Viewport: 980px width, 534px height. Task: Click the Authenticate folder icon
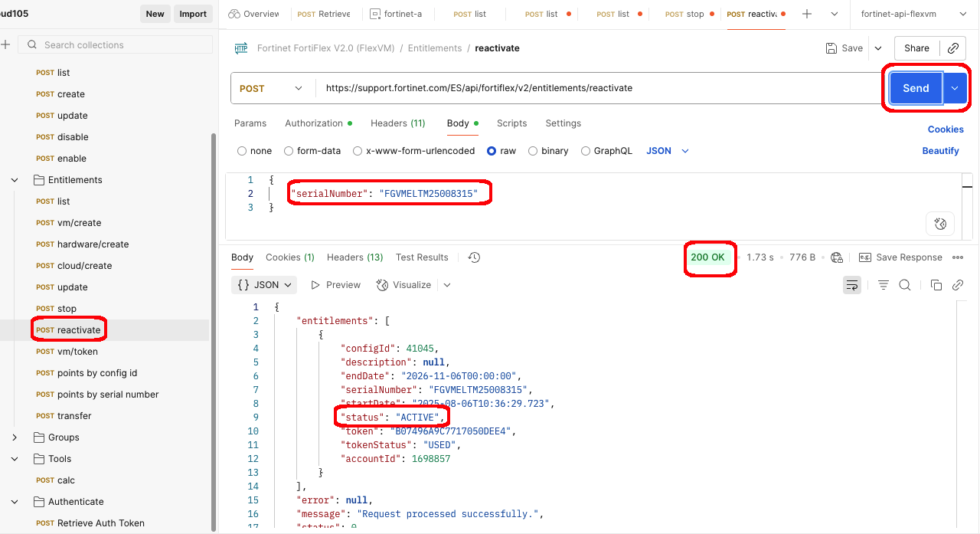pyautogui.click(x=38, y=502)
